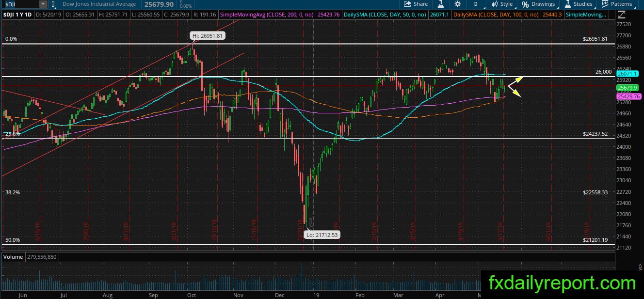This screenshot has height=299, width=644.
Task: Click the $21201.19 level price label
Action: click(x=595, y=240)
